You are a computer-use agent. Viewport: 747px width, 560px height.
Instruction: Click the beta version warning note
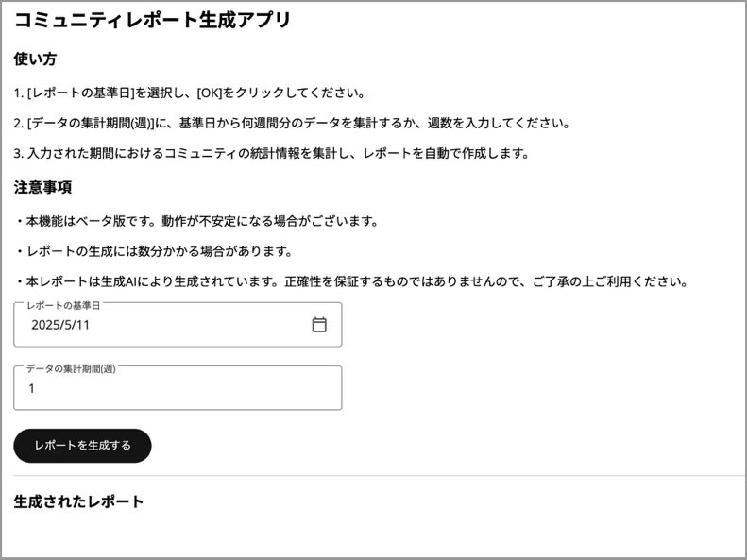[x=196, y=221]
